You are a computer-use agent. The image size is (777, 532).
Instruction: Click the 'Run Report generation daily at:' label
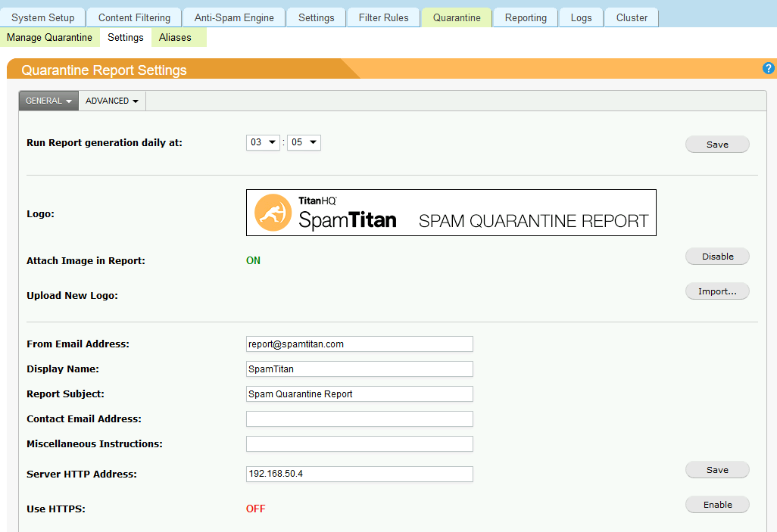pos(105,143)
